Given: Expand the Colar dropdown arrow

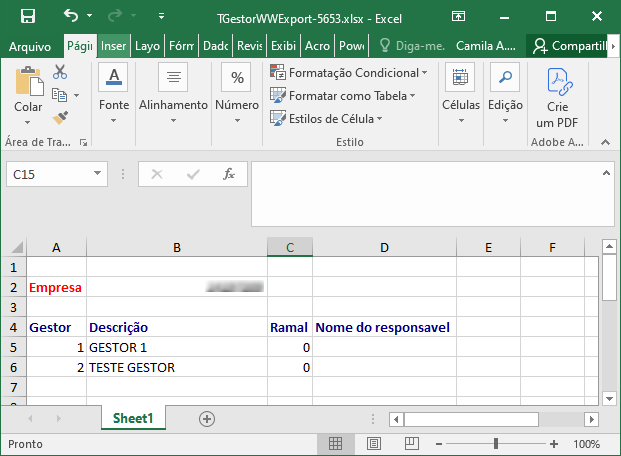Looking at the screenshot, I should pyautogui.click(x=27, y=122).
